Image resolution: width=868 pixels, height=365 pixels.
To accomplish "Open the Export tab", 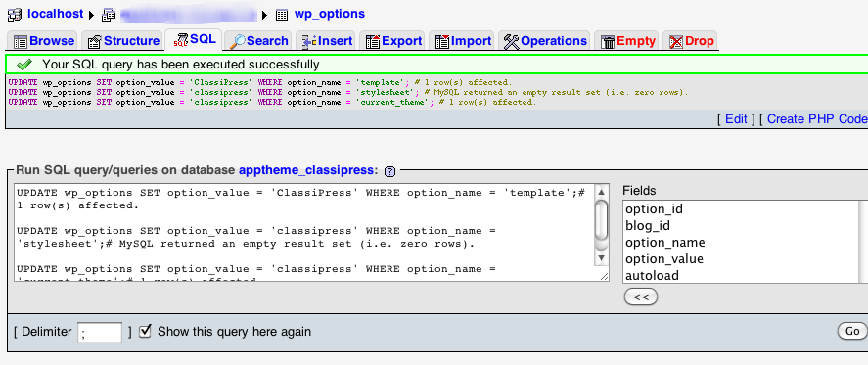I will click(393, 41).
